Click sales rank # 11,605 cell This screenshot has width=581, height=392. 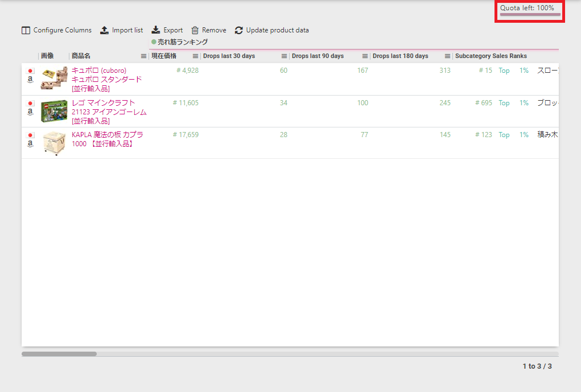coord(186,103)
